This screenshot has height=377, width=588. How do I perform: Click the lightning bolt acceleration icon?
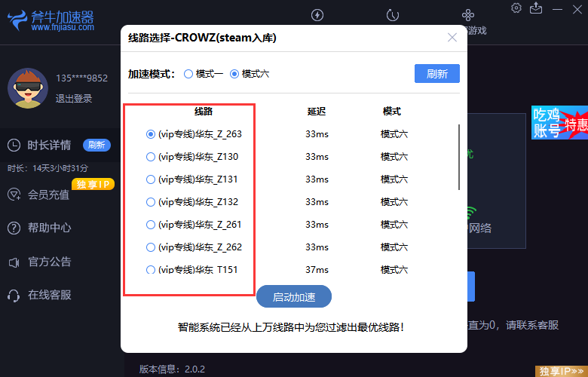pyautogui.click(x=317, y=15)
